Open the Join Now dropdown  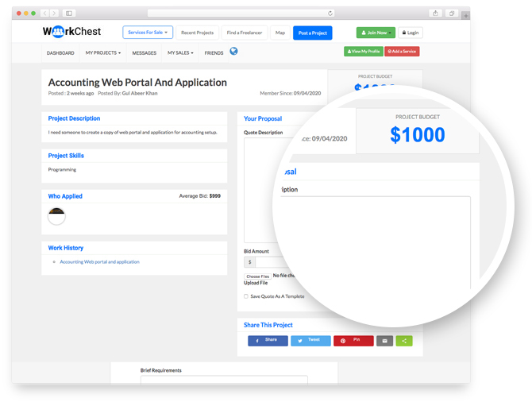click(376, 33)
